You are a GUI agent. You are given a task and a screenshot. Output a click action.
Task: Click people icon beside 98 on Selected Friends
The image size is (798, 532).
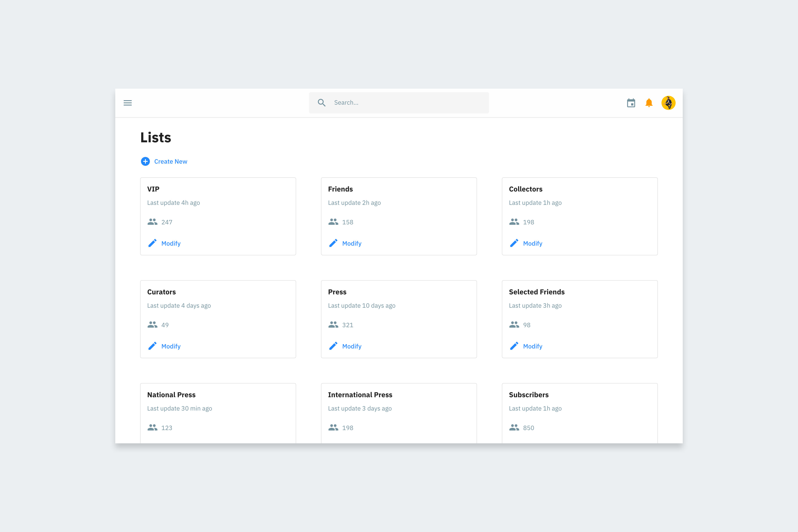tap(514, 325)
